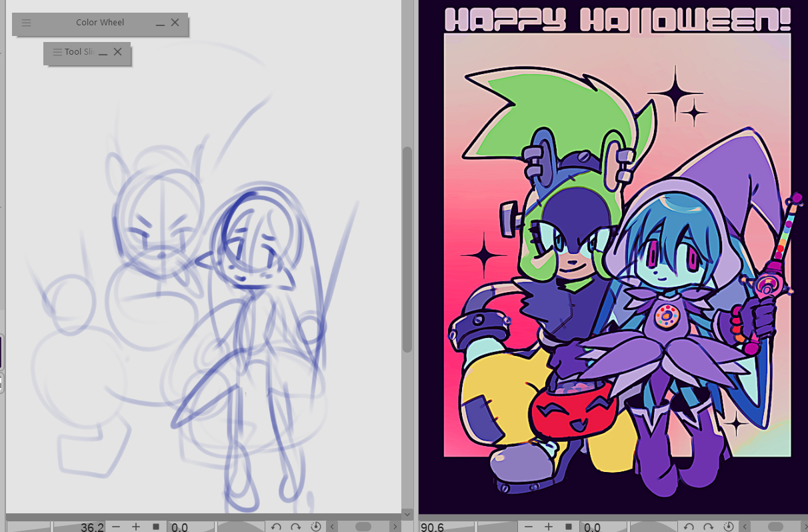808x532 pixels.
Task: Fit the sketch canvas to the window
Action: pyautogui.click(x=156, y=527)
